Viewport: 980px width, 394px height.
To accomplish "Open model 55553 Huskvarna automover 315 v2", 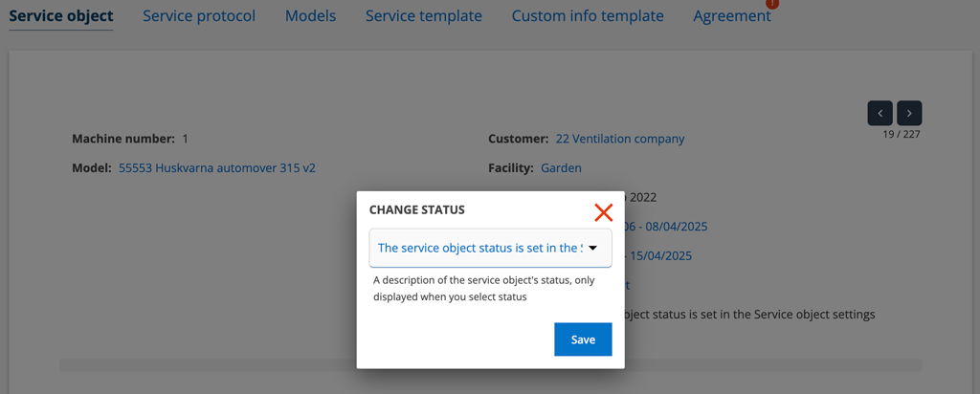I will (217, 168).
